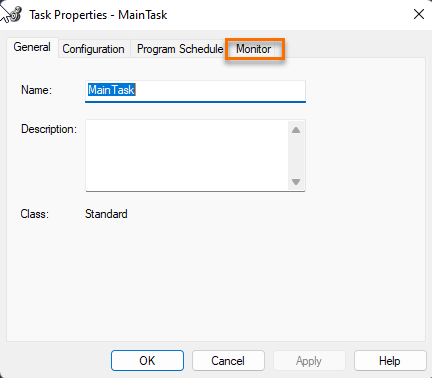432x378 pixels.
Task: Dismiss the dialog using Cancel
Action: coord(228,360)
